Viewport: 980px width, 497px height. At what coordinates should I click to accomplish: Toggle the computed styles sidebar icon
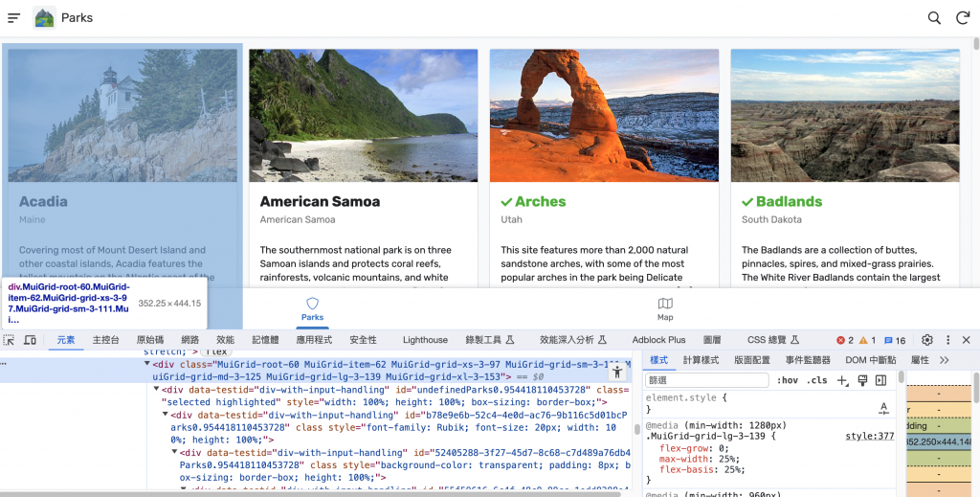coord(881,380)
